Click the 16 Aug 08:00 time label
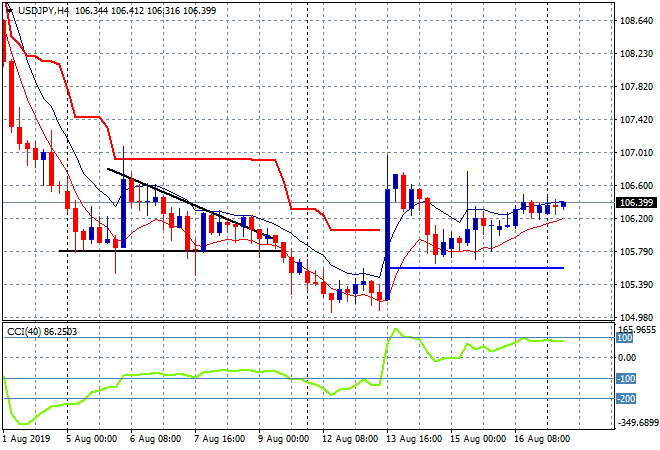 click(x=542, y=439)
